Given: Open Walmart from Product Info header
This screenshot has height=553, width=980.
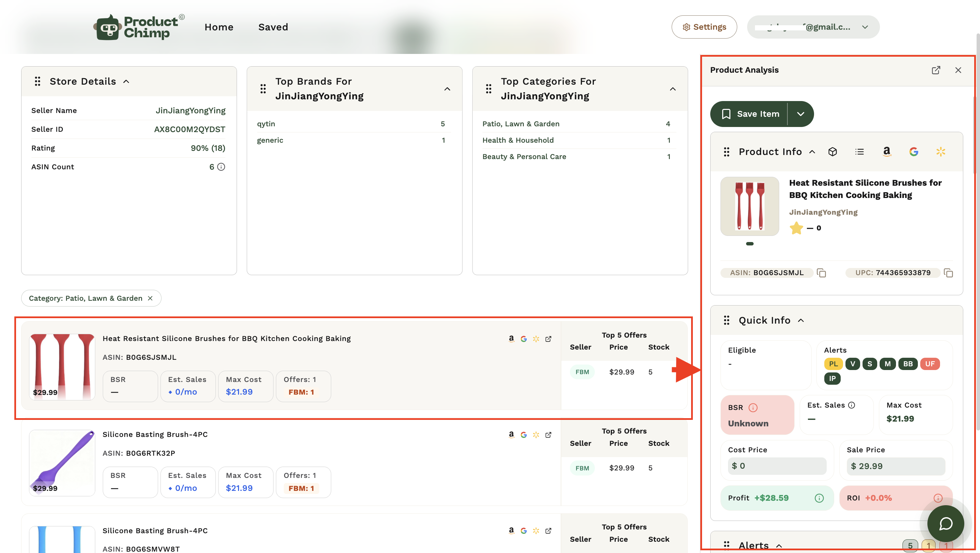Looking at the screenshot, I should click(940, 152).
